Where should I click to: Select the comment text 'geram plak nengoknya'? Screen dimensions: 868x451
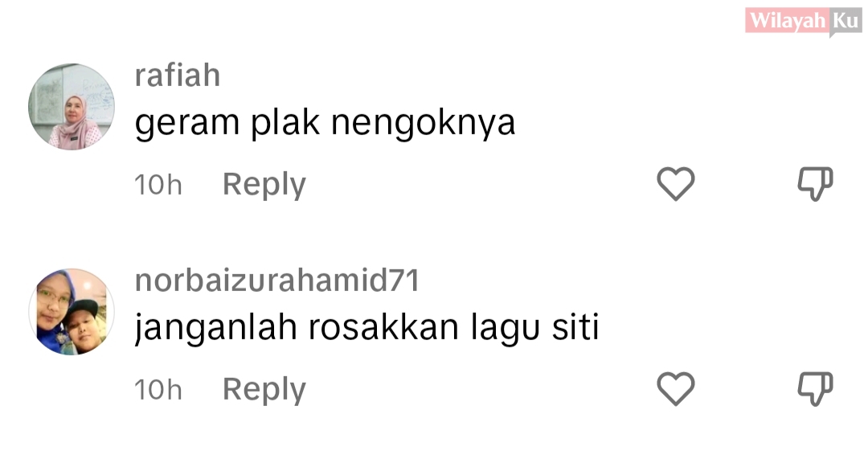tap(325, 124)
